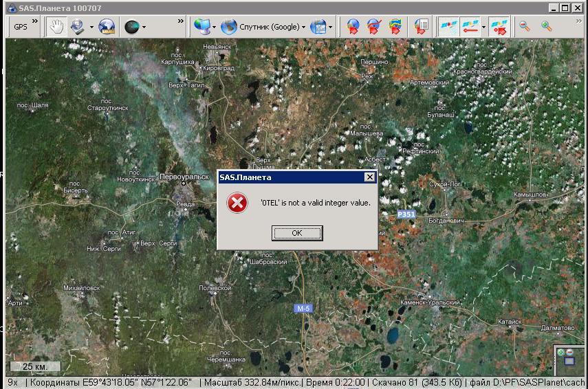The width and height of the screenshot is (588, 389).
Task: Click the yellow-outlined region placemark icon
Action: point(395,27)
